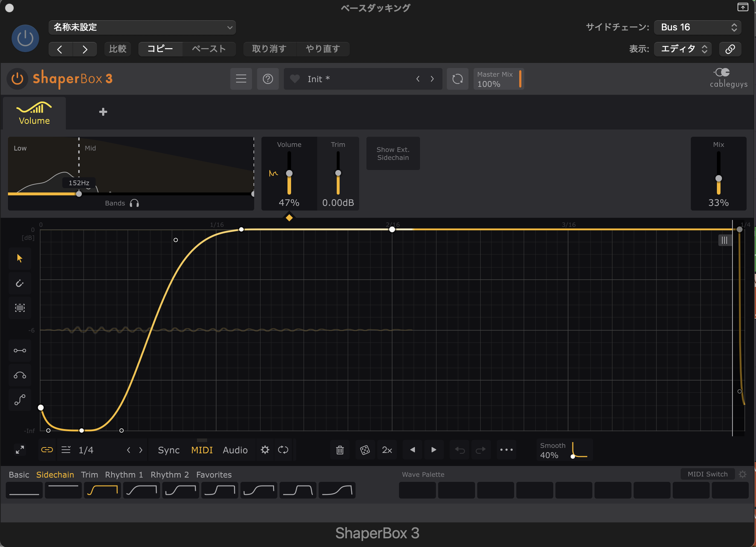Toggle the band link chain icon
The width and height of the screenshot is (756, 547).
click(47, 450)
